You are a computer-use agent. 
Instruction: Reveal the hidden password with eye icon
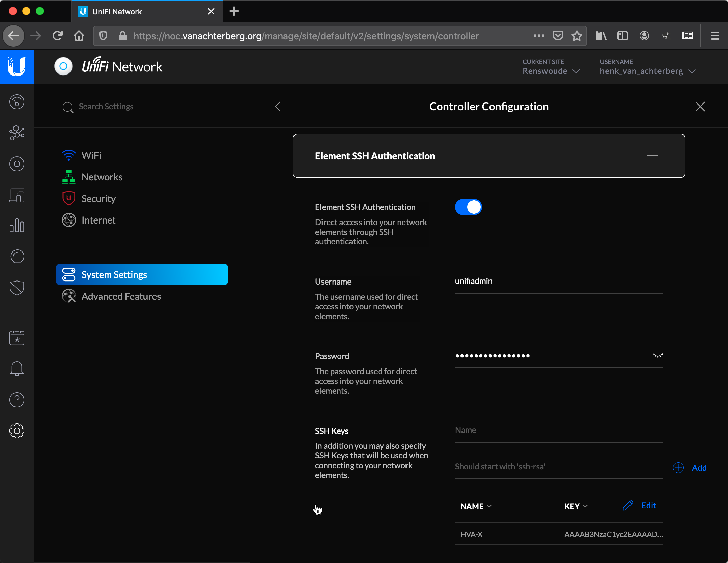coord(657,355)
